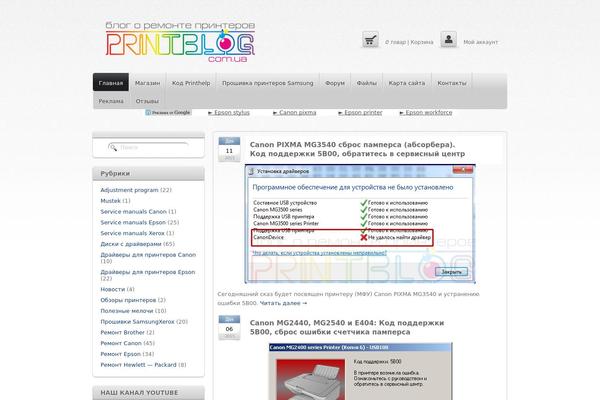Open the Google ads info badge
600x400 pixels.
point(168,113)
